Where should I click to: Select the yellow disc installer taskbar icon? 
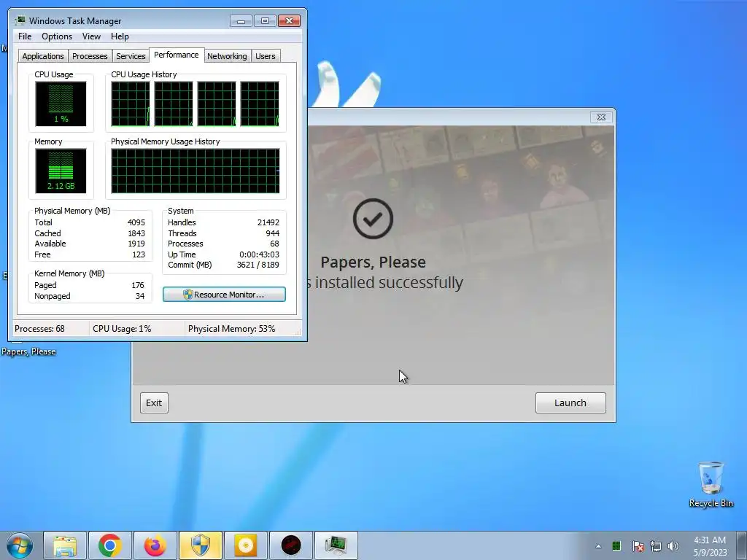[246, 545]
